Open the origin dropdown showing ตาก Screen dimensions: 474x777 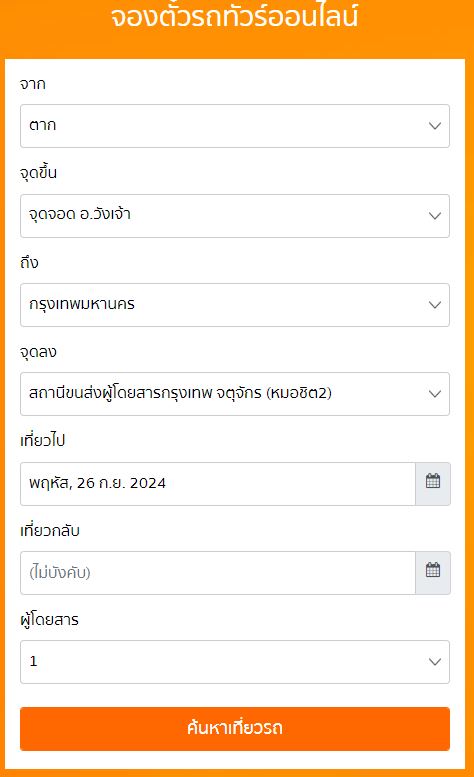(235, 126)
